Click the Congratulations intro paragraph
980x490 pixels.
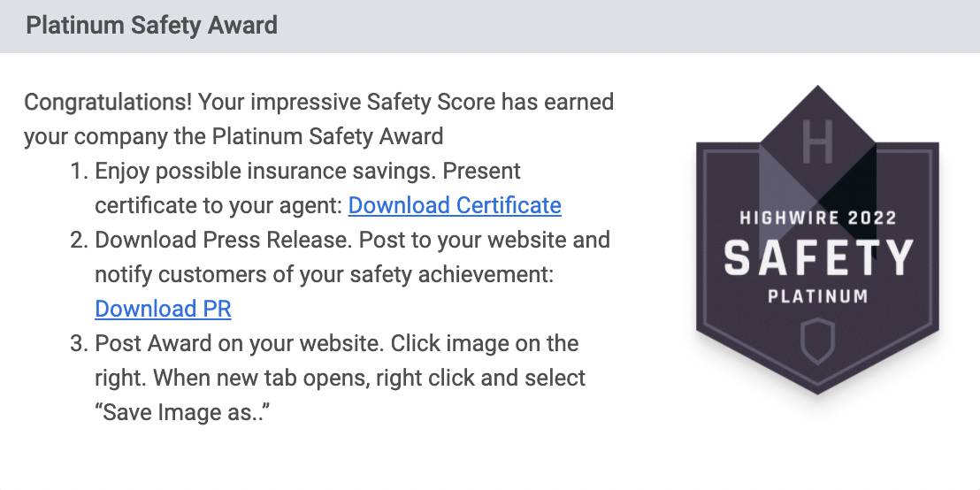318,119
